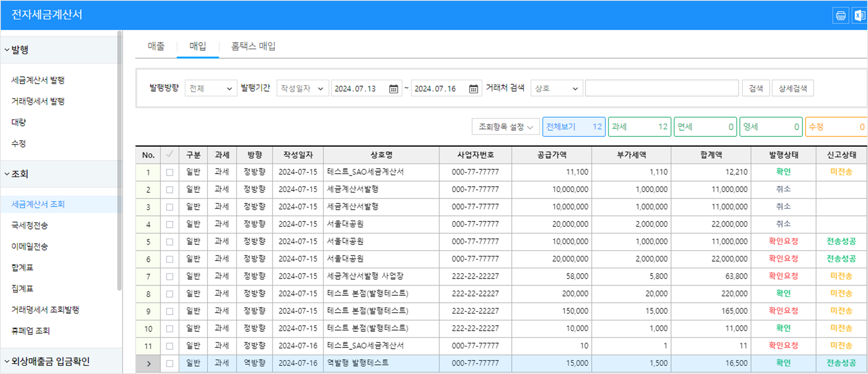Viewport: 868px width, 374px height.
Task: Expand the 작성일자 period type dropdown
Action: (302, 89)
